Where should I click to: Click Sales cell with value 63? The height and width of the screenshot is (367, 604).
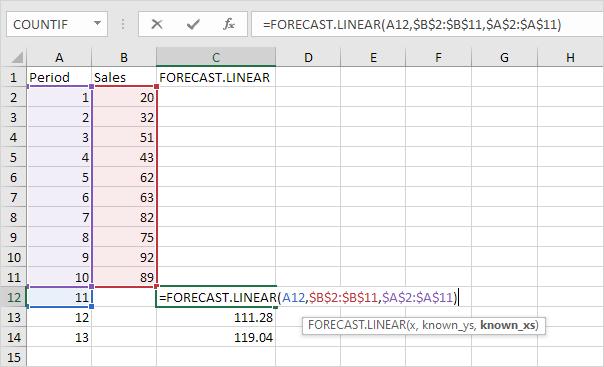point(124,197)
